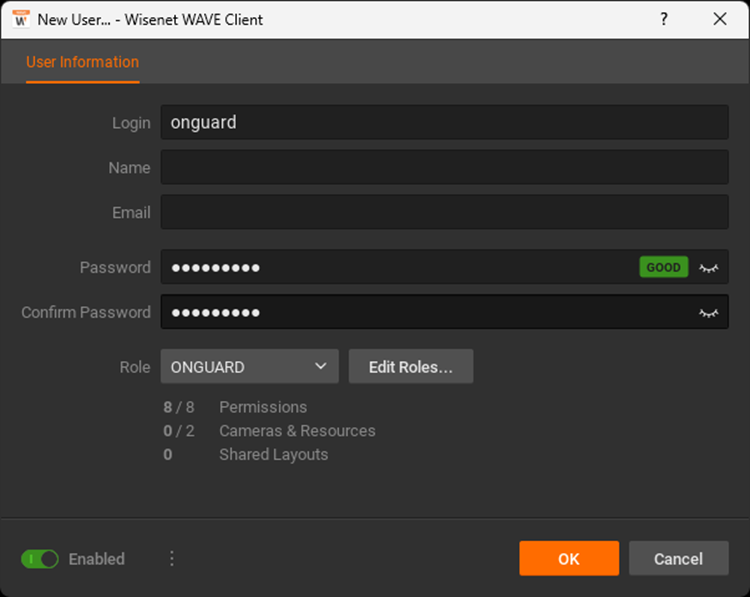Confirm the new user with OK
750x597 pixels.
pos(569,558)
